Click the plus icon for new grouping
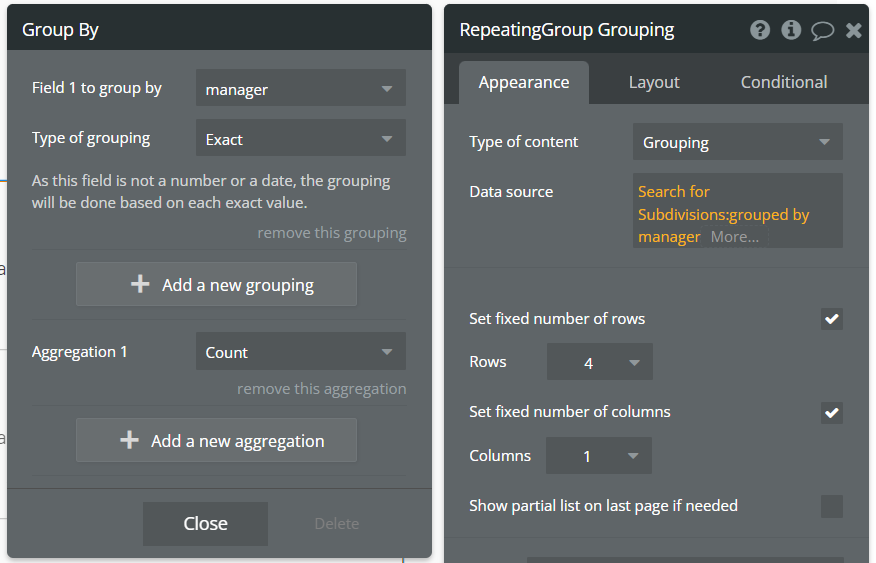 [141, 285]
